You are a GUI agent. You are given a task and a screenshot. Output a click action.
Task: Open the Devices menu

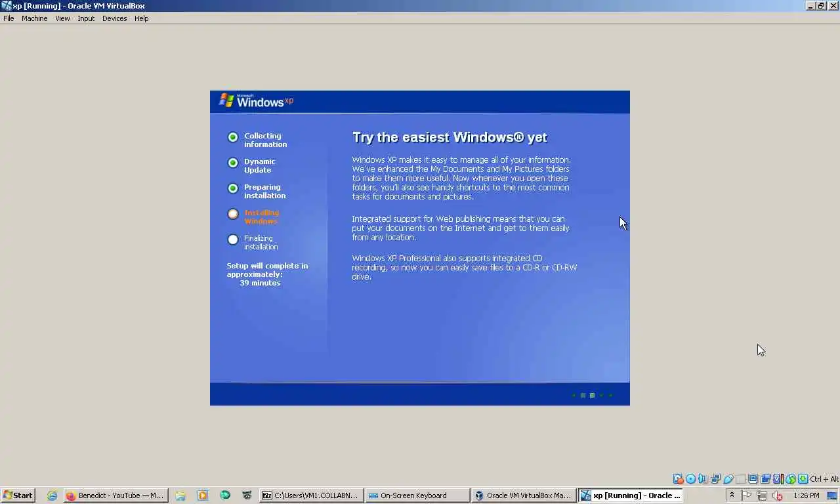point(114,18)
